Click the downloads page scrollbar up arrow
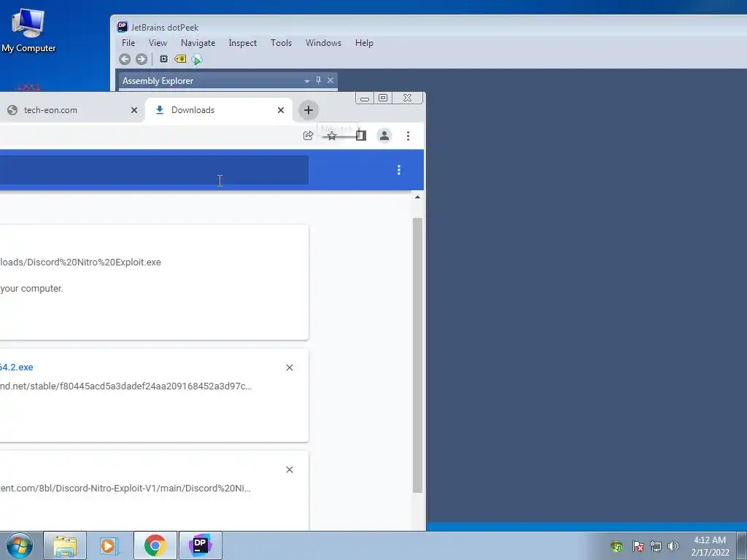The width and height of the screenshot is (747, 560). [417, 197]
